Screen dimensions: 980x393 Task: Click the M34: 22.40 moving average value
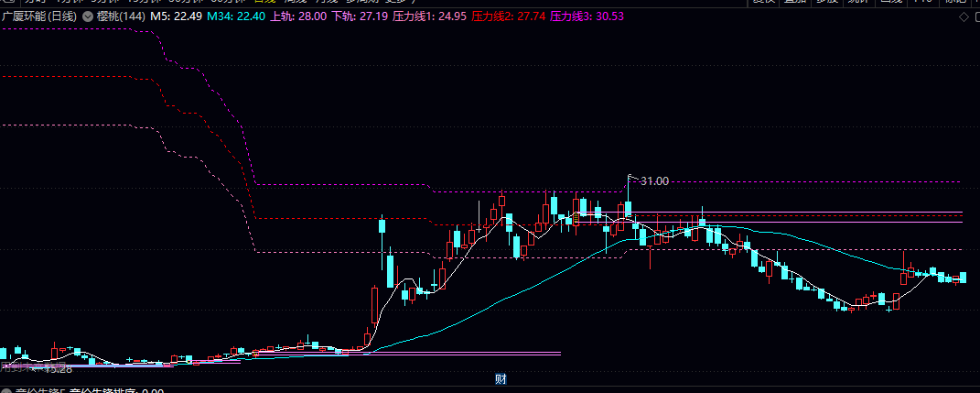click(x=236, y=16)
